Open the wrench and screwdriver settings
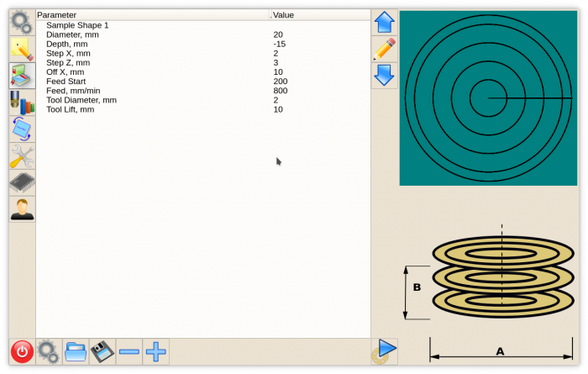Screen dimensions: 588x374 22,155
